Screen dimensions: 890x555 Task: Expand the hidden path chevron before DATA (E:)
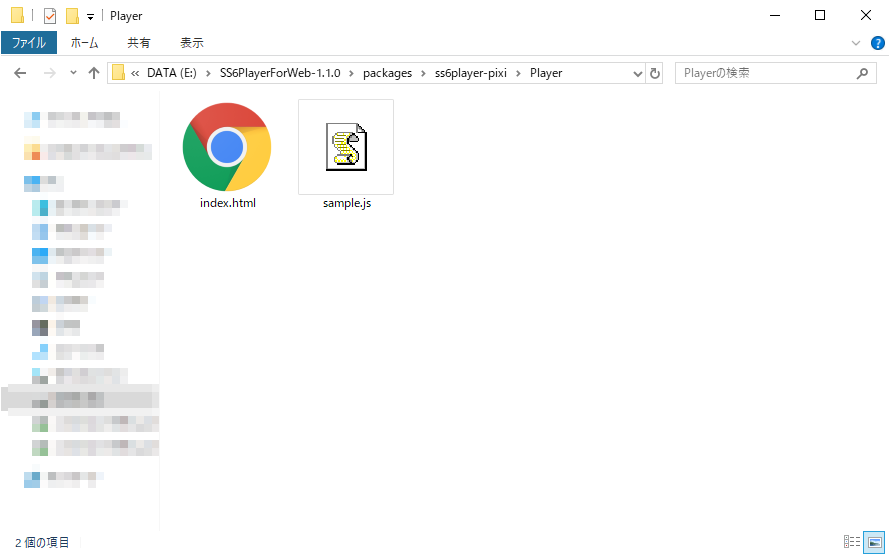point(135,73)
